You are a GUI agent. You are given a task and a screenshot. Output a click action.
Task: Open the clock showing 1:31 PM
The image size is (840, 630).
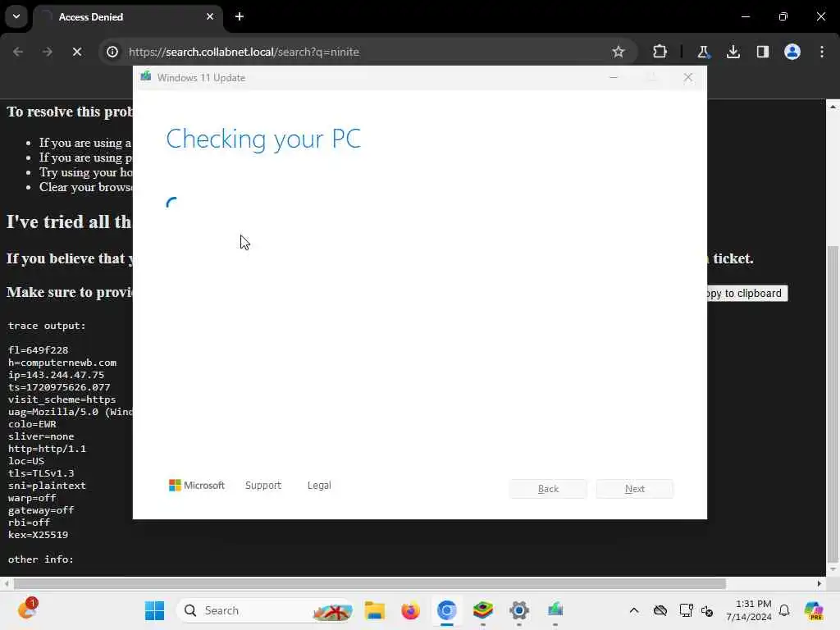coord(749,610)
